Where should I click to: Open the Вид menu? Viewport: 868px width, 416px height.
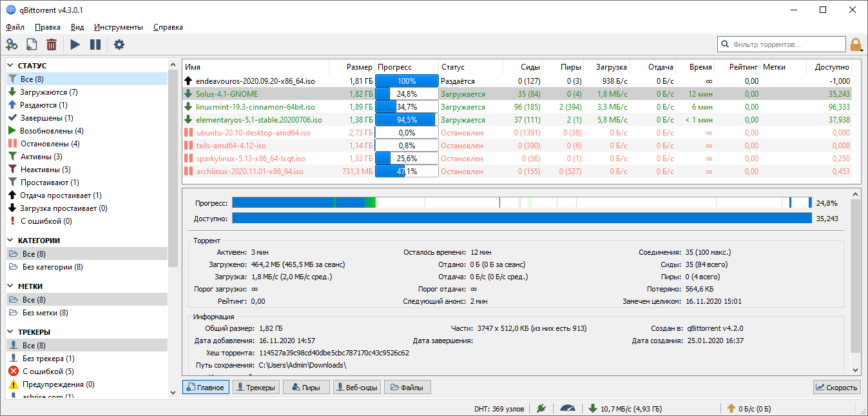click(x=77, y=27)
